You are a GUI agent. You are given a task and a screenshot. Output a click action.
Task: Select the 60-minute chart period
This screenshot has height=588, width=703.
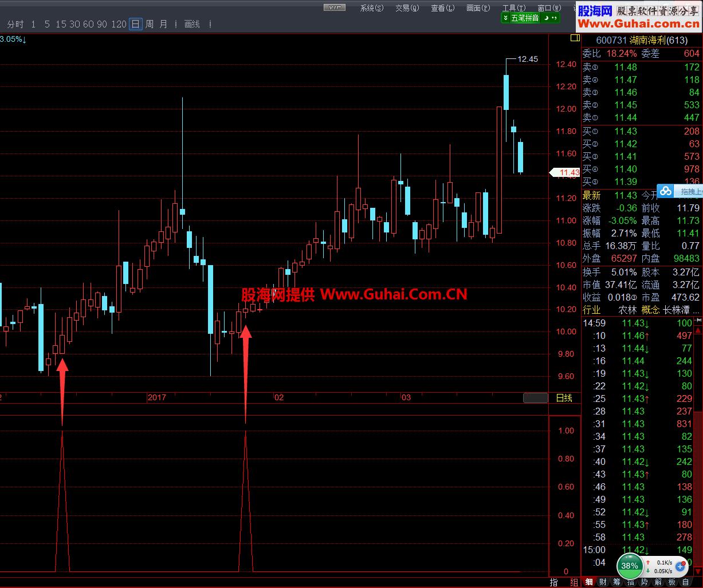tap(88, 24)
